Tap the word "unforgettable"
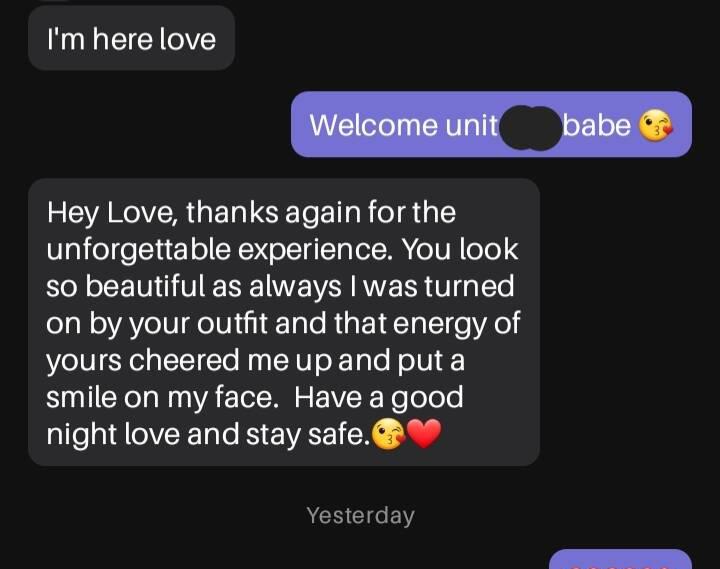Image resolution: width=720 pixels, height=569 pixels. tap(139, 249)
